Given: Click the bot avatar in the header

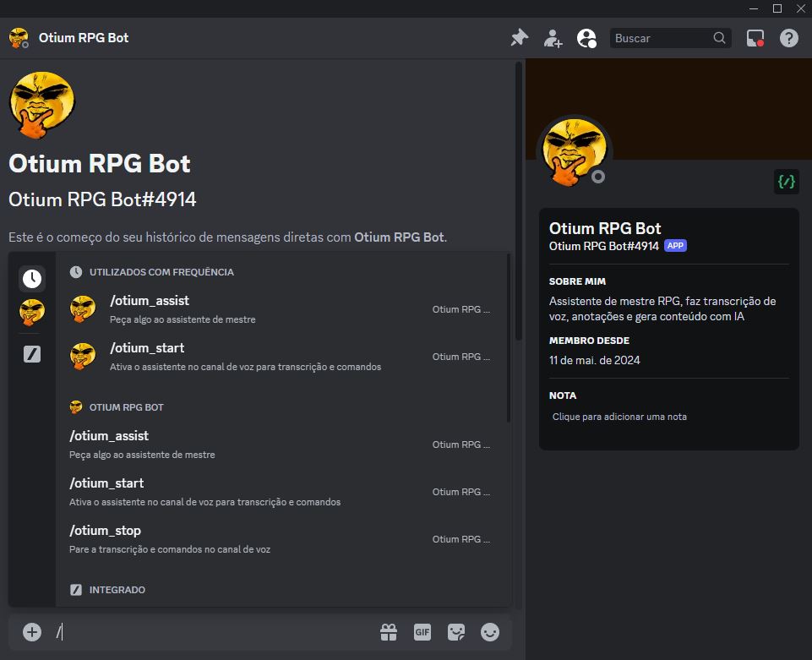Looking at the screenshot, I should 19,38.
